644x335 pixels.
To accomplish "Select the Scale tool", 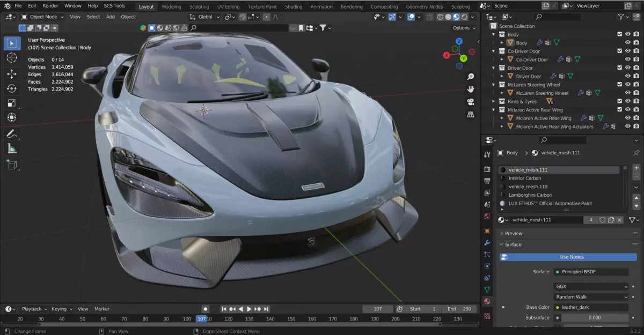I will click(x=12, y=103).
